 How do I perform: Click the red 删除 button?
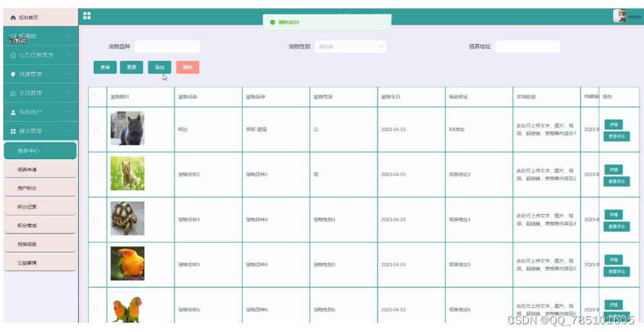pyautogui.click(x=187, y=67)
